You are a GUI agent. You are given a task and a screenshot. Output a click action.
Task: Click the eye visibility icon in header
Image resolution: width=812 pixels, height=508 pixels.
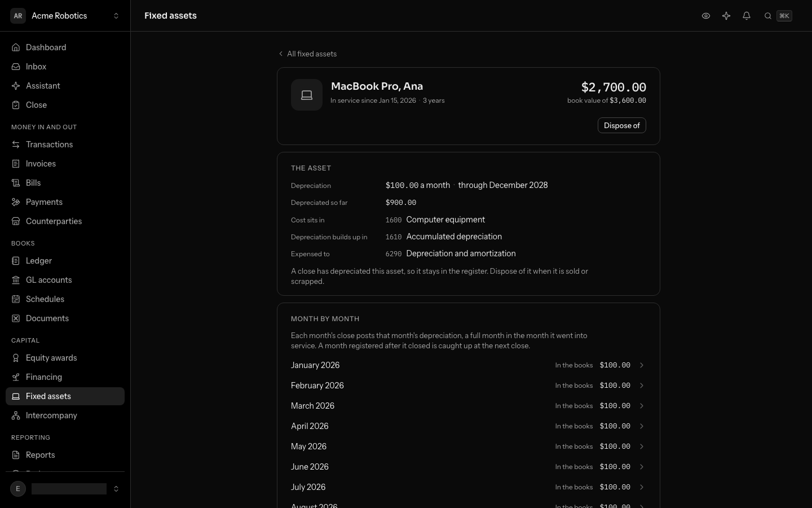click(706, 16)
